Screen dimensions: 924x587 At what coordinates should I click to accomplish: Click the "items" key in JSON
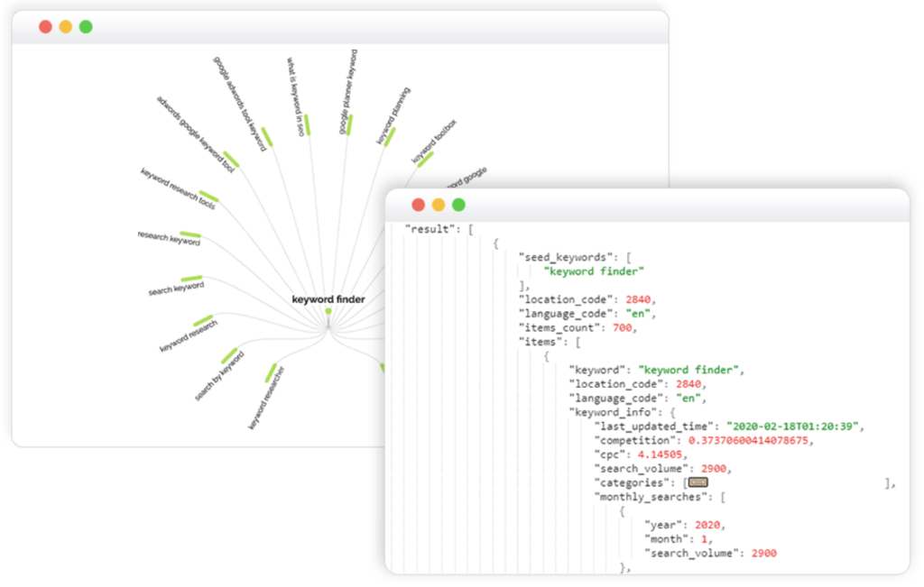point(541,342)
